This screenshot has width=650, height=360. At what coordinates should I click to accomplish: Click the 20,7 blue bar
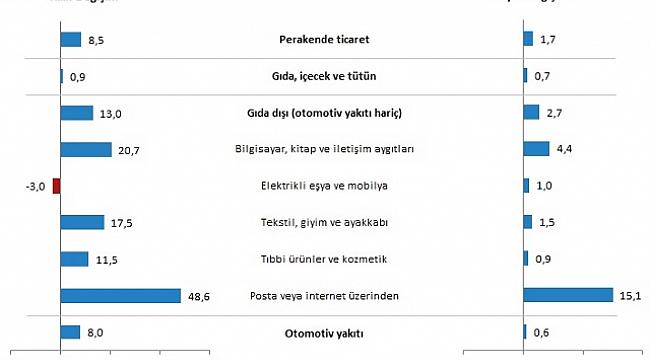point(86,150)
